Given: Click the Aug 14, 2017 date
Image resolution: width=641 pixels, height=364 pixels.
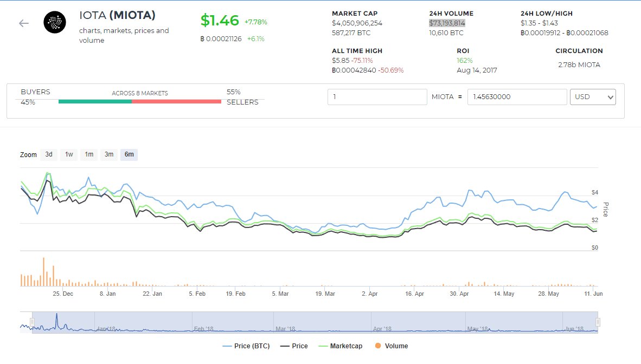Looking at the screenshot, I should (477, 70).
